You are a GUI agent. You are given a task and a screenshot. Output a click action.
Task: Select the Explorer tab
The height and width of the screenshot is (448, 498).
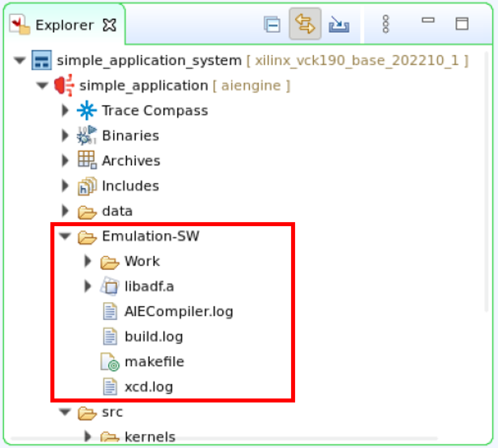(x=64, y=25)
